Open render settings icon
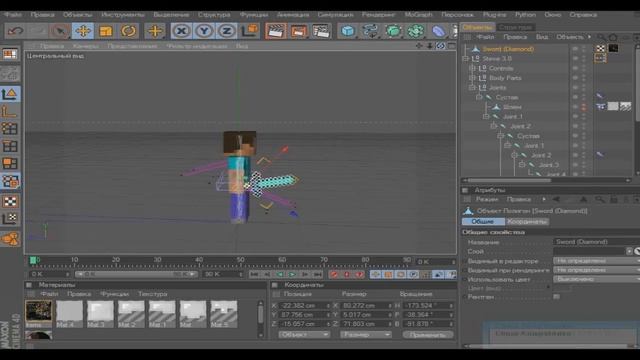The image size is (640, 360). (x=321, y=31)
